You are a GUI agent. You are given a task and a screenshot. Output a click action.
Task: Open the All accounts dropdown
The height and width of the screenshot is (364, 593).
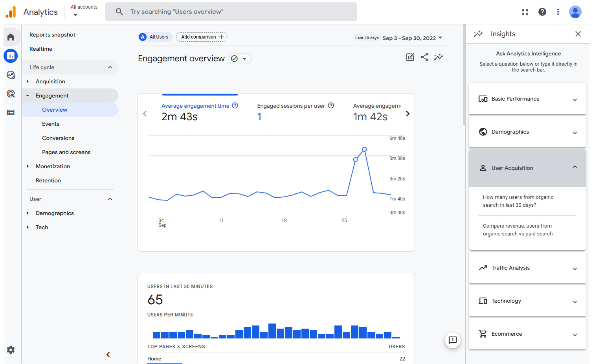[84, 11]
